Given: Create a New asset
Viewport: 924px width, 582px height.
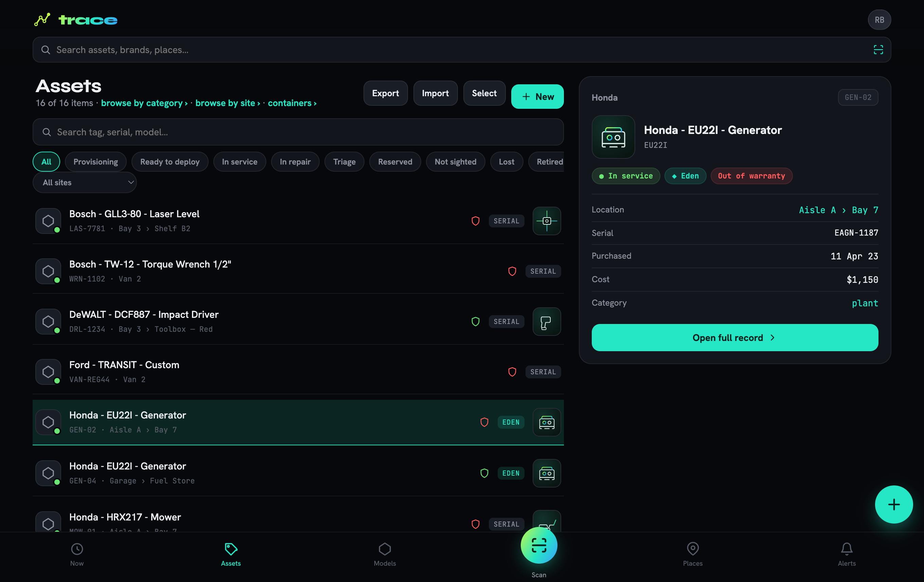Looking at the screenshot, I should [x=537, y=96].
